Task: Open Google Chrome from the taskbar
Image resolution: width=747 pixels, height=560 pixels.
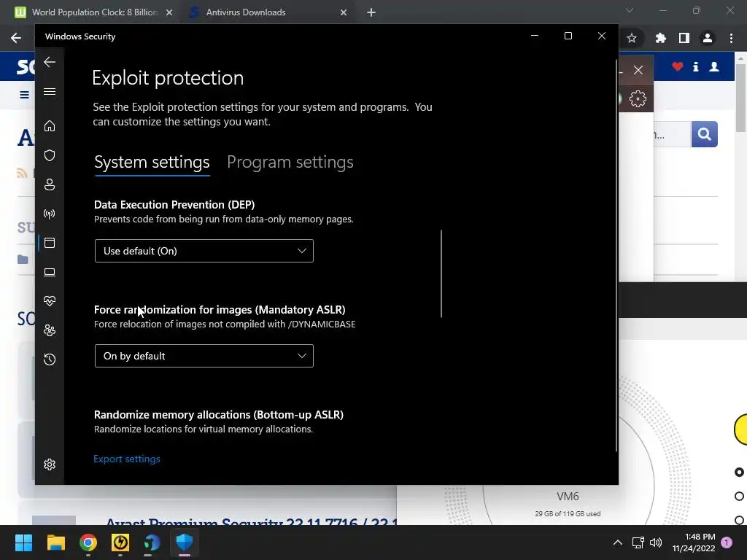Action: click(x=88, y=542)
